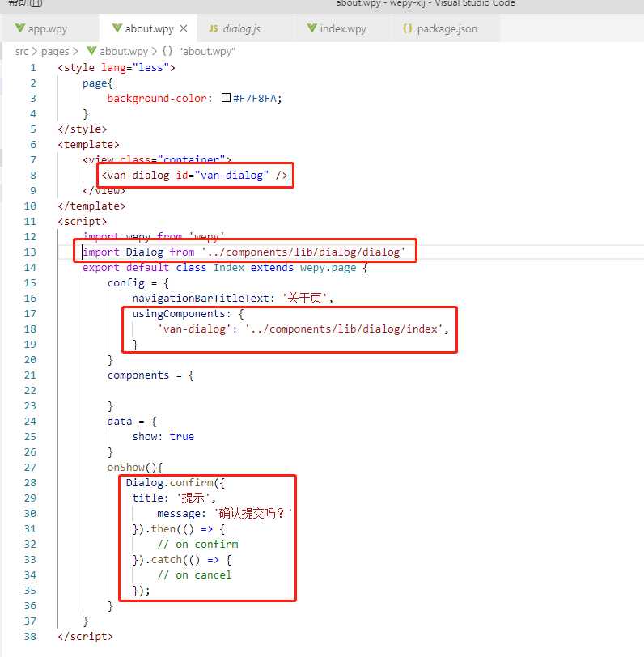Click the Vue icon on app.wpy tab
This screenshot has height=657, width=644.
tap(19, 28)
